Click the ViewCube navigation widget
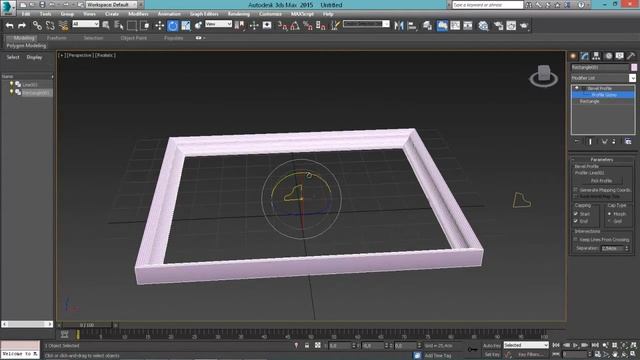 pos(544,76)
